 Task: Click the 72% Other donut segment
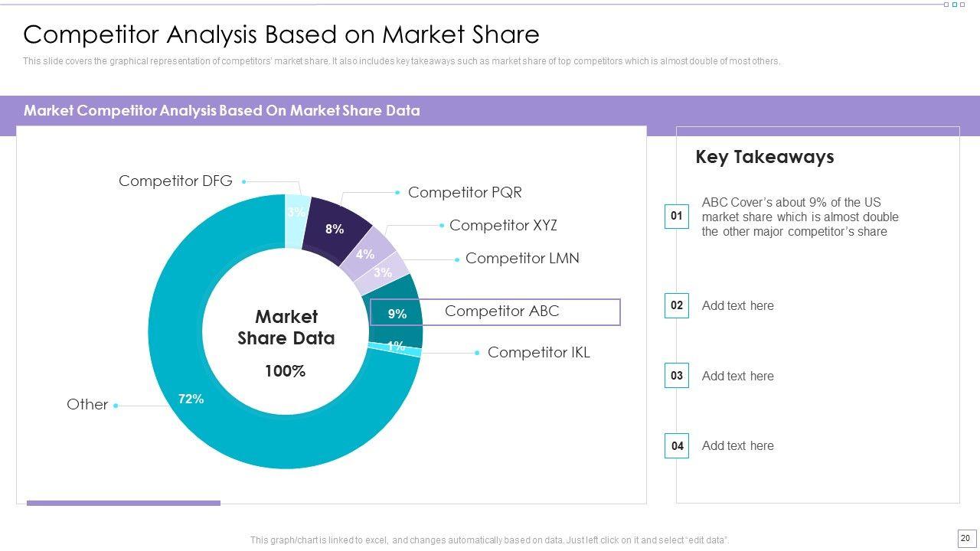pos(191,398)
